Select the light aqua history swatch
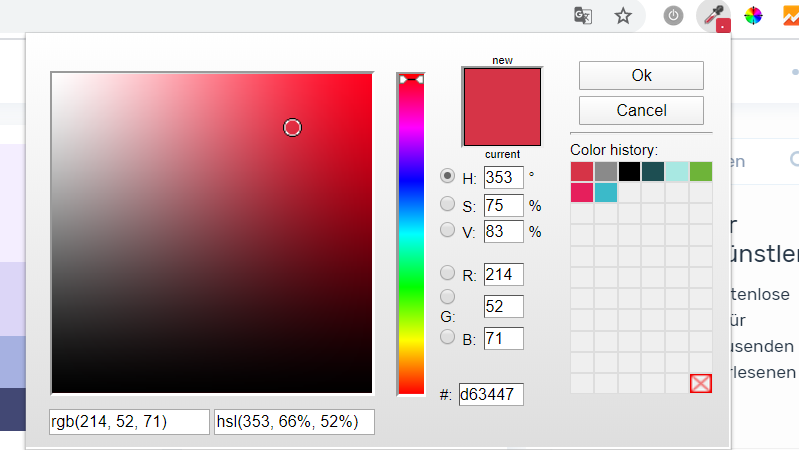Image resolution: width=799 pixels, height=450 pixels. click(x=677, y=171)
